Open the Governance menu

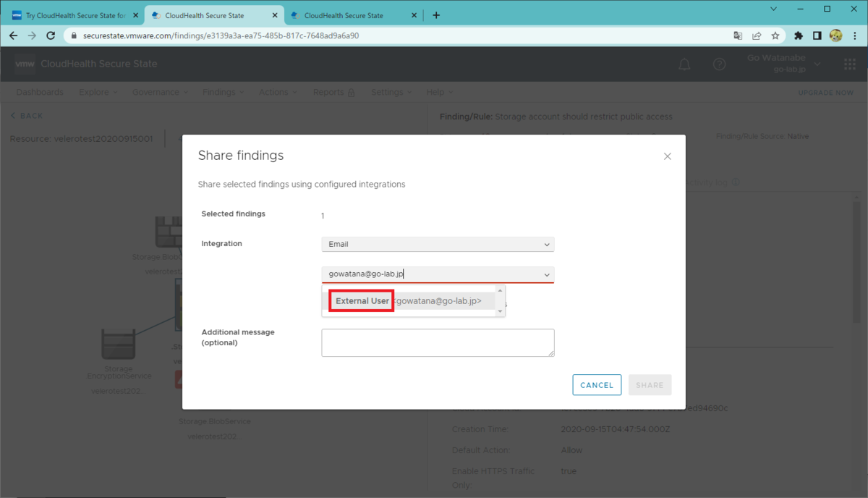(x=161, y=92)
